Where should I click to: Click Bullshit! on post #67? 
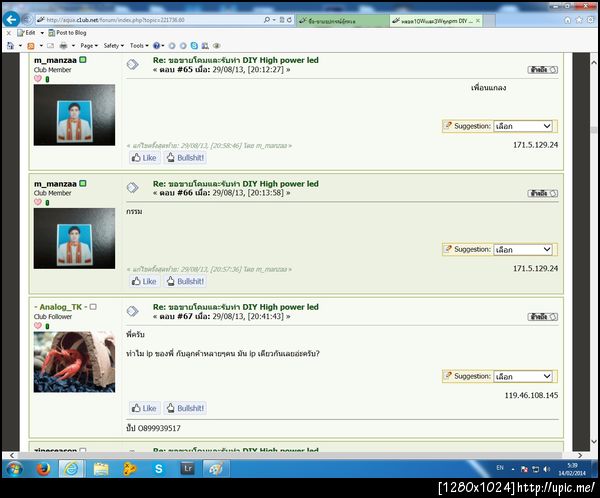coord(186,408)
